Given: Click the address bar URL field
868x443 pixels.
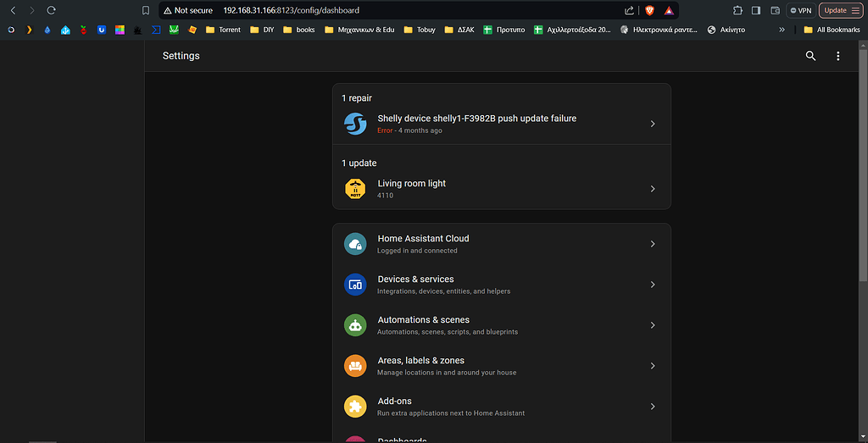Looking at the screenshot, I should click(420, 10).
